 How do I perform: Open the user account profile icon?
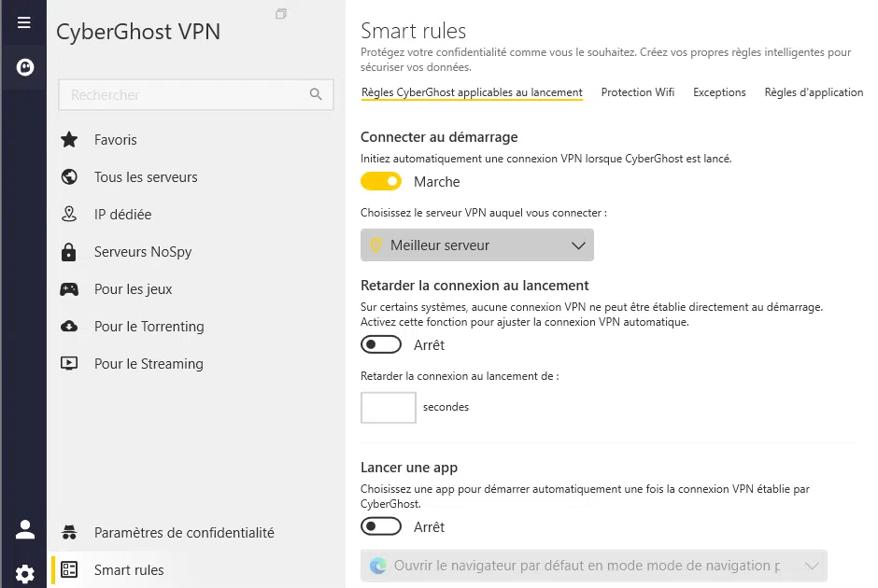pyautogui.click(x=24, y=530)
